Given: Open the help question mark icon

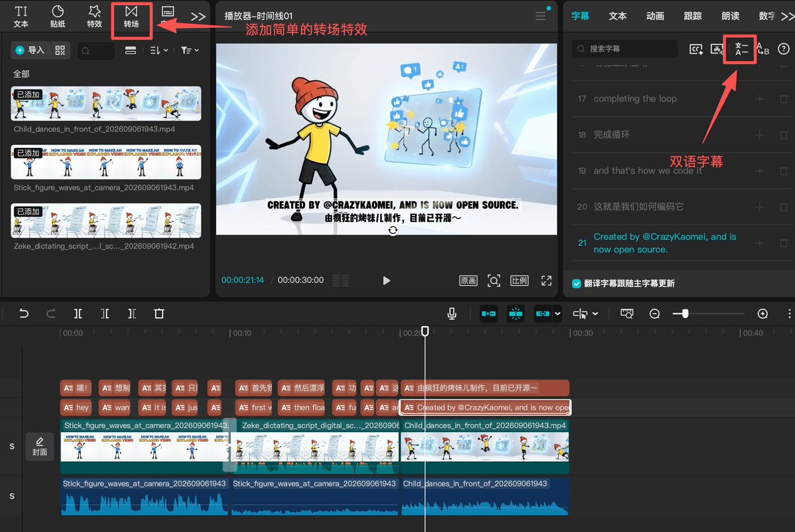Looking at the screenshot, I should [783, 48].
